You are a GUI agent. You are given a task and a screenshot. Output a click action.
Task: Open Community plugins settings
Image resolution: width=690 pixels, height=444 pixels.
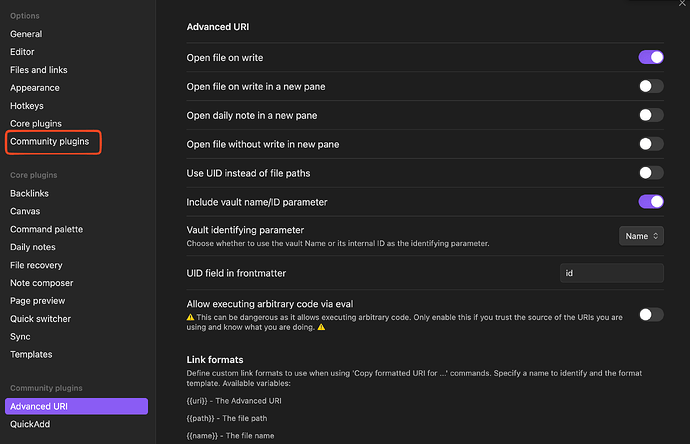coord(49,142)
